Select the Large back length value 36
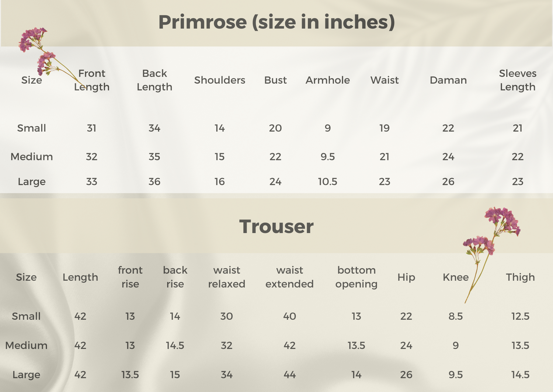Image resolution: width=553 pixels, height=392 pixels. point(154,181)
